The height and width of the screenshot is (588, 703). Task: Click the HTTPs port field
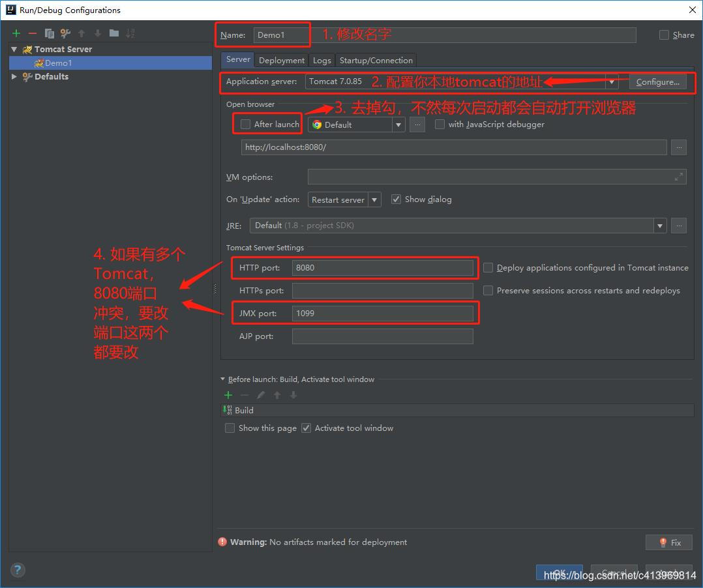(382, 291)
